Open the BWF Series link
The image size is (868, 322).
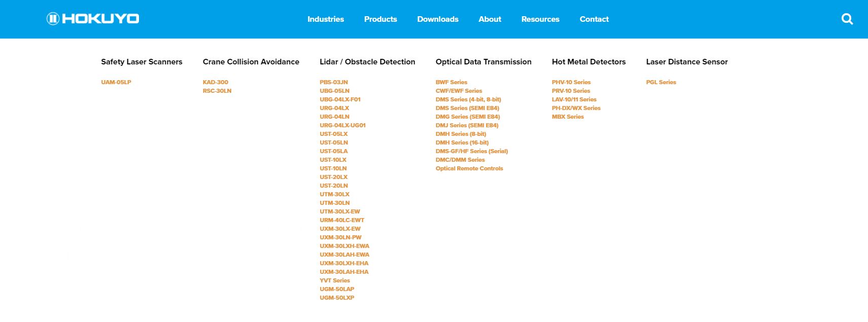[452, 82]
